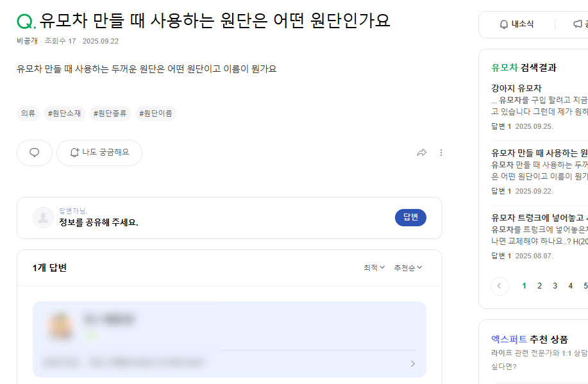Image resolution: width=588 pixels, height=384 pixels.
Task: Click the arrow on the blurred answer card
Action: pos(412,363)
